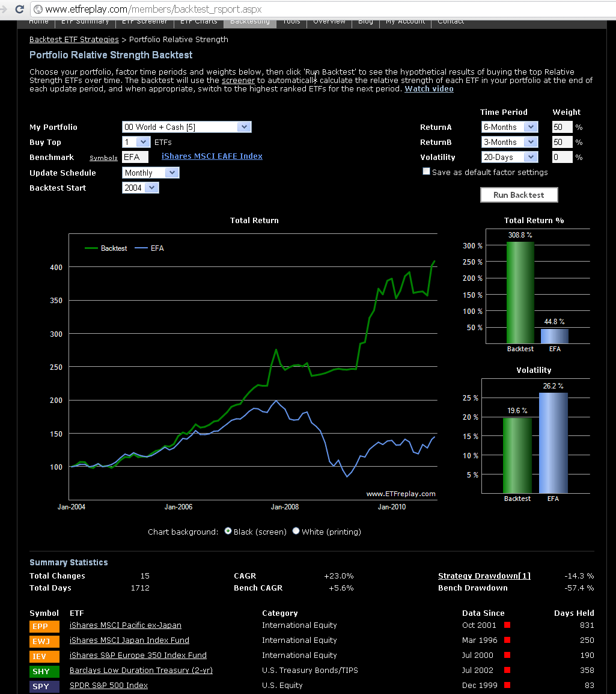This screenshot has height=694, width=616.
Task: Click blue EFA bar in Total Return %
Action: coord(555,336)
